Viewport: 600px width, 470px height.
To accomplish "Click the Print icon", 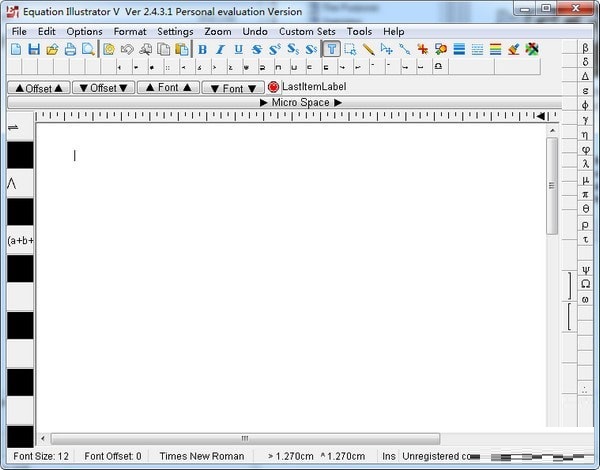I will point(70,49).
